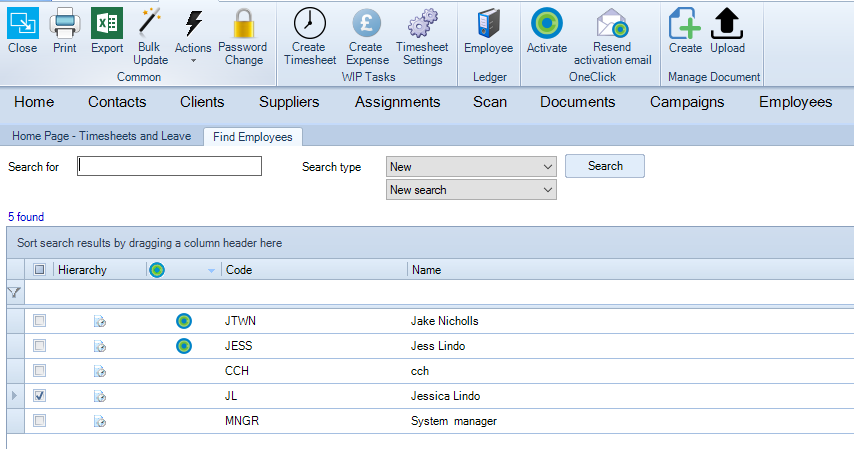Image resolution: width=854 pixels, height=449 pixels.
Task: Focus the Search for text field
Action: pos(169,166)
